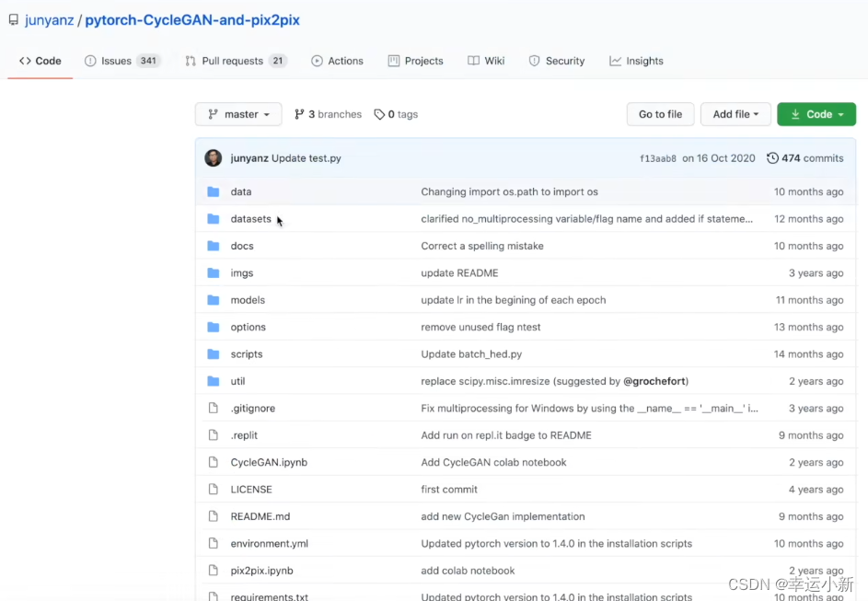This screenshot has width=868, height=601.
Task: View the 3 branches link
Action: pos(329,114)
